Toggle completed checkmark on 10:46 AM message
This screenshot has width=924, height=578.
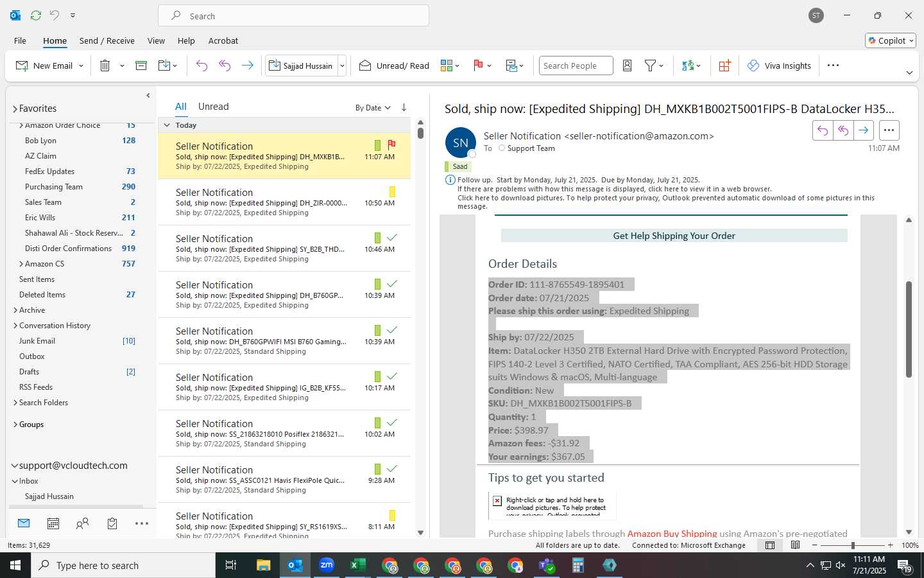392,238
